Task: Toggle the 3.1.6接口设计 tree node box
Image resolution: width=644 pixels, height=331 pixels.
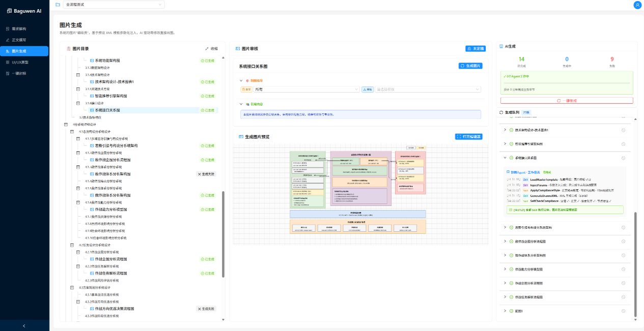Action: (x=78, y=103)
